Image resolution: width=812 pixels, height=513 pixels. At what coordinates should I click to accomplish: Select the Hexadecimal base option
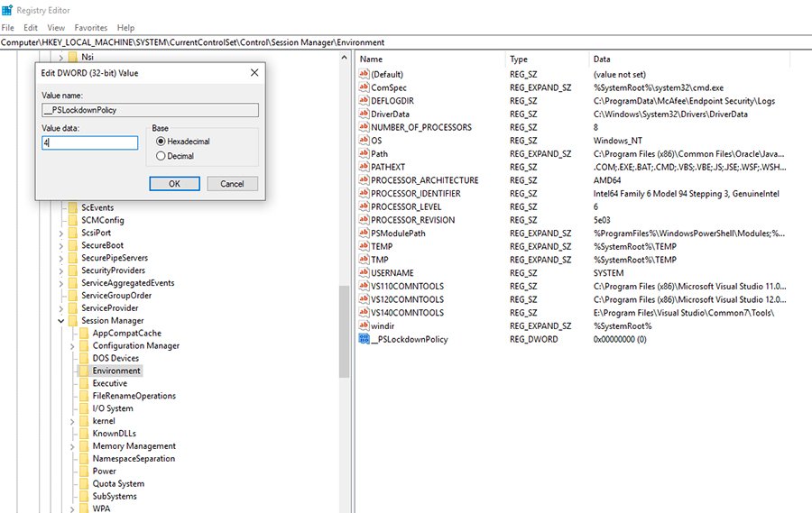[161, 142]
